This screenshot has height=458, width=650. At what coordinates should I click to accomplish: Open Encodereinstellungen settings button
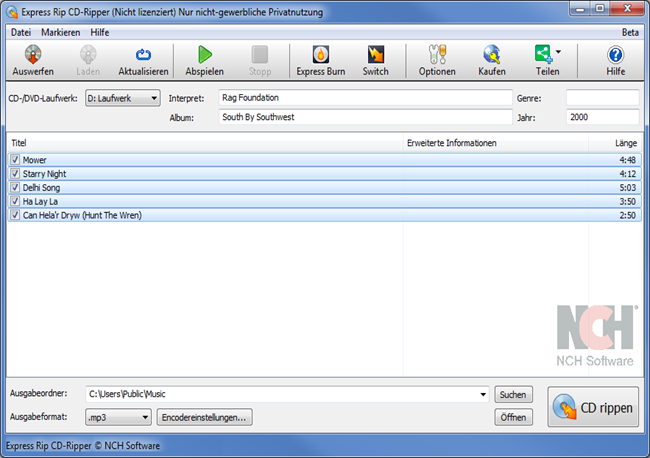point(204,417)
